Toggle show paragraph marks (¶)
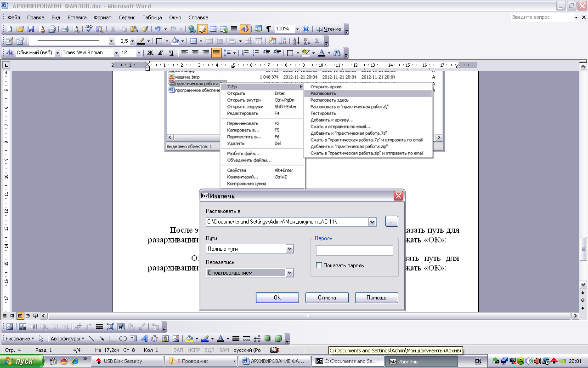Screen dimensions: 588x368 point(269,29)
